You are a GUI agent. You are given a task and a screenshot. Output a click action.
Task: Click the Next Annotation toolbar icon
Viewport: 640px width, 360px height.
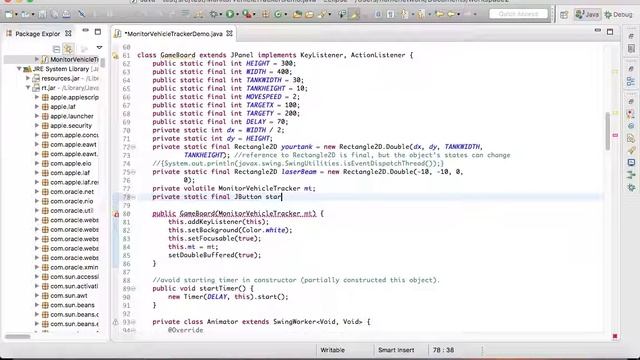[x=404, y=14]
